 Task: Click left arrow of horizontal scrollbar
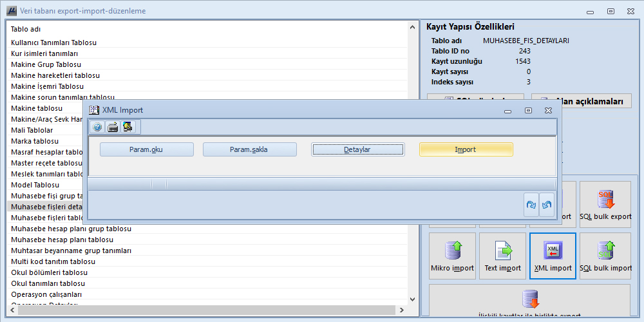[x=11, y=310]
